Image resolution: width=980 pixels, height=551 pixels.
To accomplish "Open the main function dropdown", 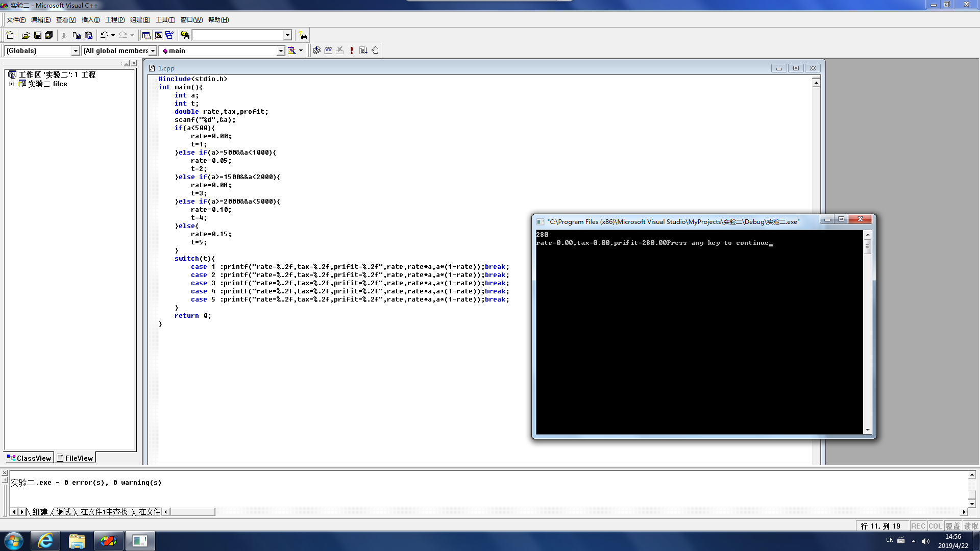I will click(x=280, y=51).
